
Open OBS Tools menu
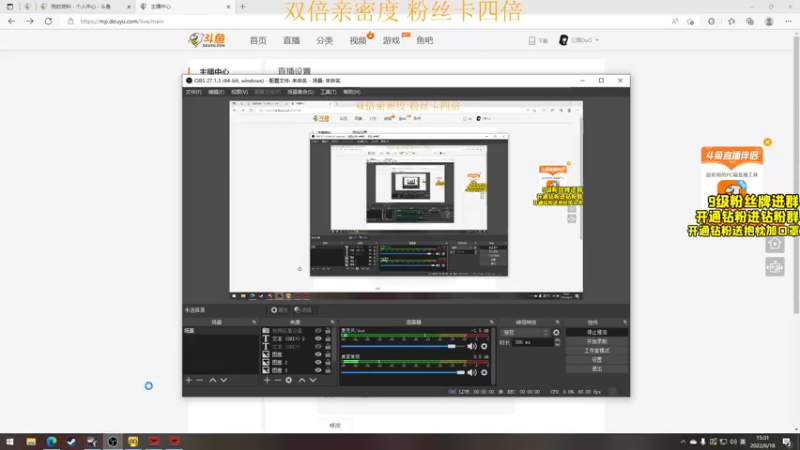point(328,92)
